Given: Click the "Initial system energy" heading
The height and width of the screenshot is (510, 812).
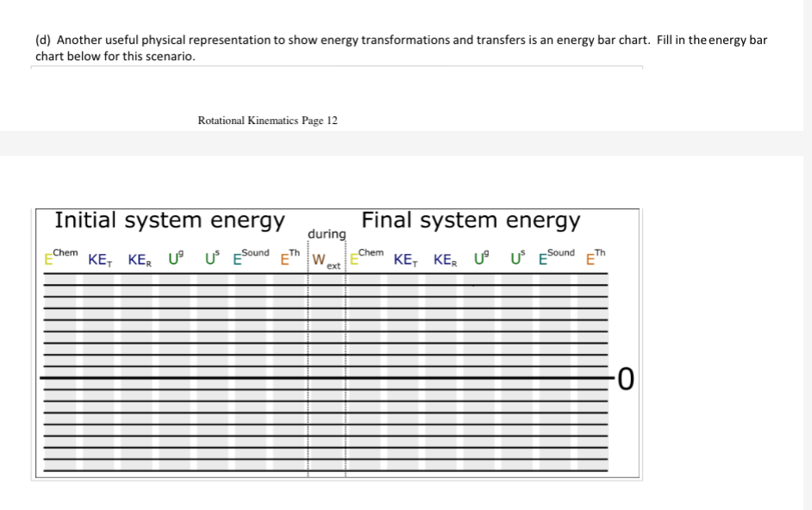Looking at the screenshot, I should (x=169, y=221).
